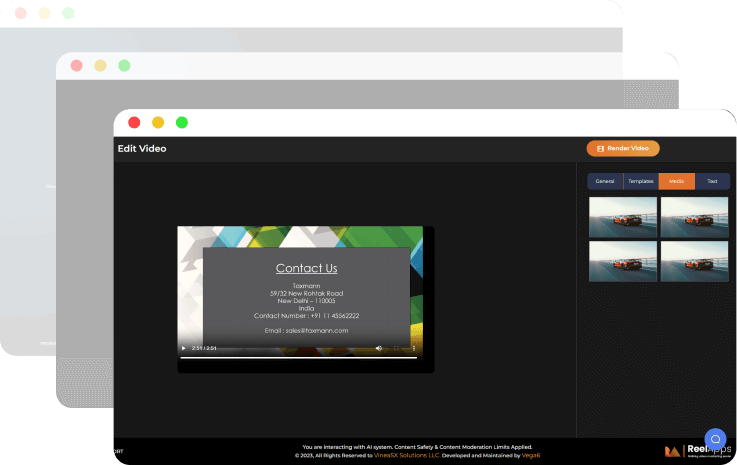Screen dimensions: 737x465
Task: Select the bottom-right car media thumbnail
Action: 694,261
